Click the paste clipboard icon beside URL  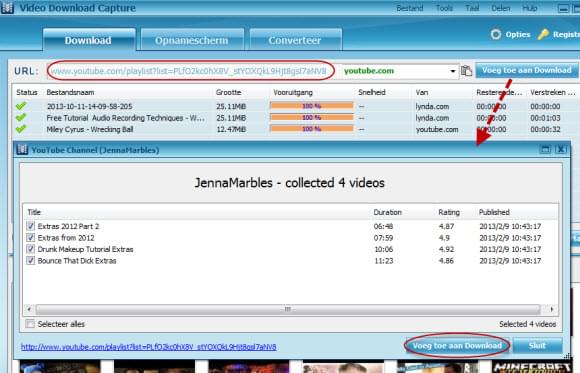point(466,70)
